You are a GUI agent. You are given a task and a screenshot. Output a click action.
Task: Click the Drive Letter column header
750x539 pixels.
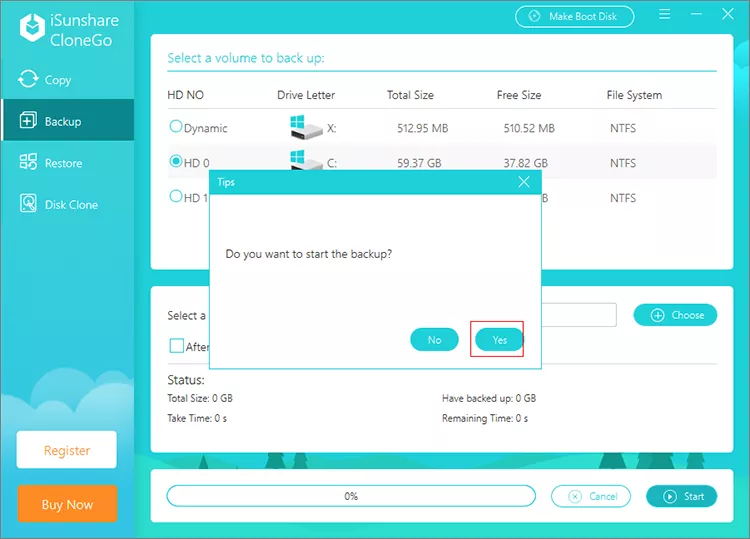point(306,95)
